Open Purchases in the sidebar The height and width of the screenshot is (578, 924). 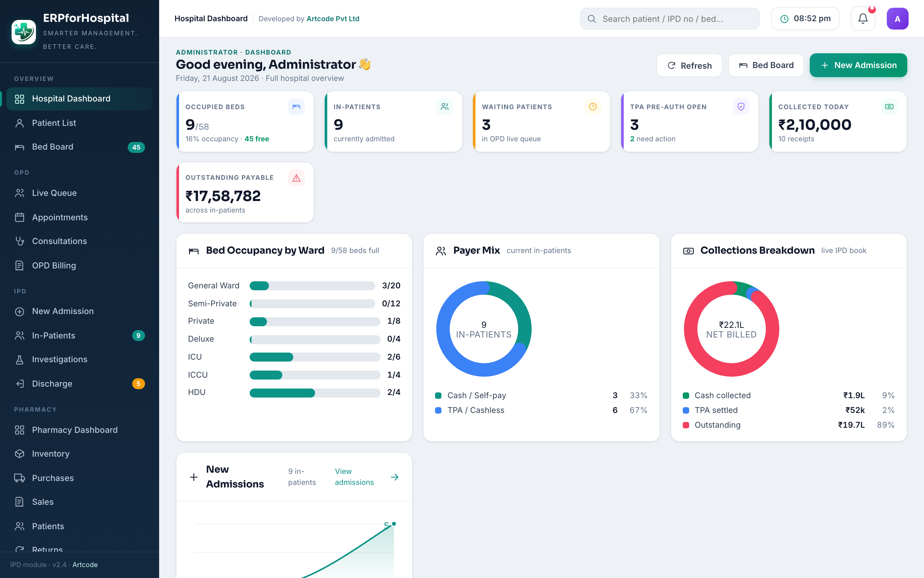pos(80,478)
